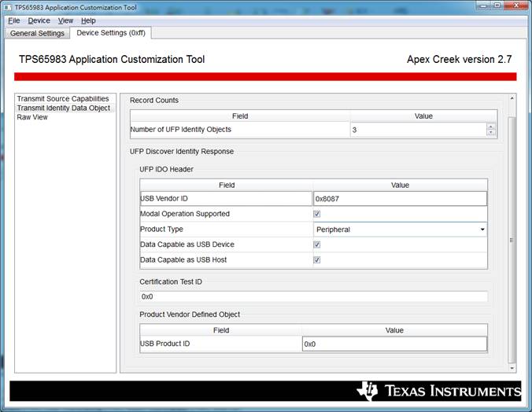Click the 'Data Capable as USB Host' label
The image size is (532, 412).
click(x=183, y=259)
